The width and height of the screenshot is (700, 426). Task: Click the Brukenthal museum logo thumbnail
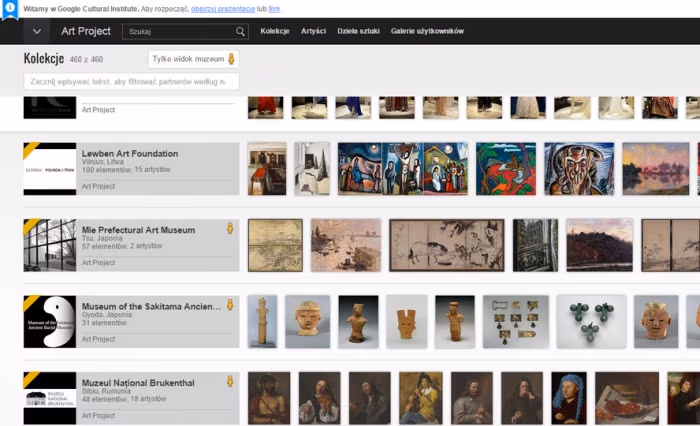(x=50, y=398)
